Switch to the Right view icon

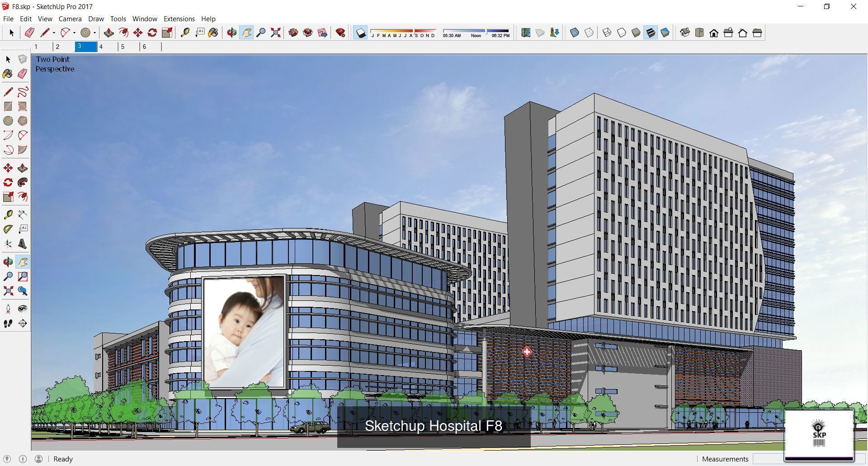click(728, 33)
